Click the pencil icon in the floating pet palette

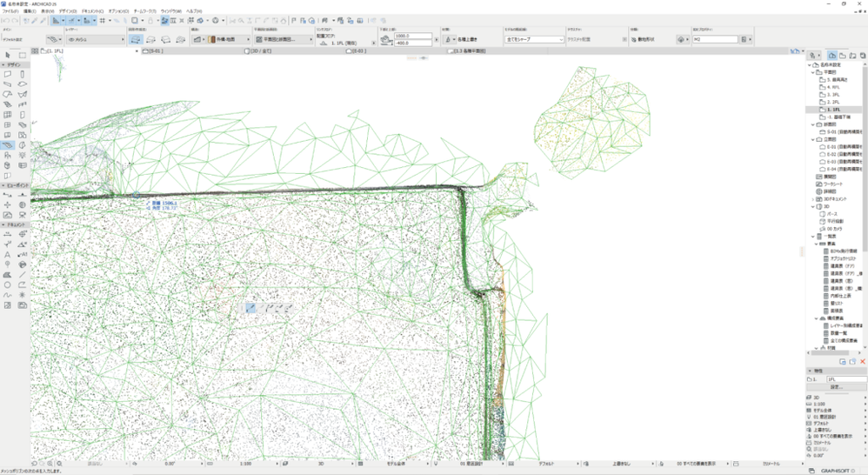251,308
